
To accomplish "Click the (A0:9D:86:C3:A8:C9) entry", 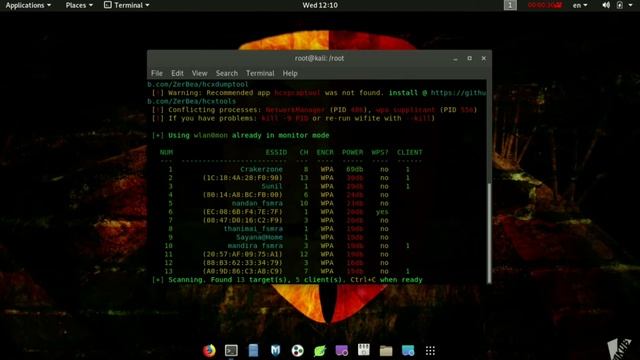I will [x=242, y=271].
